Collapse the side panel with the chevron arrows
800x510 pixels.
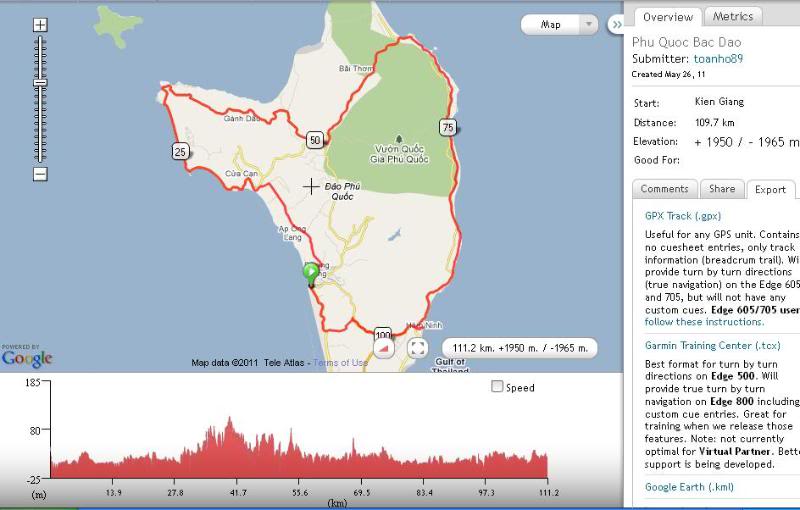616,24
